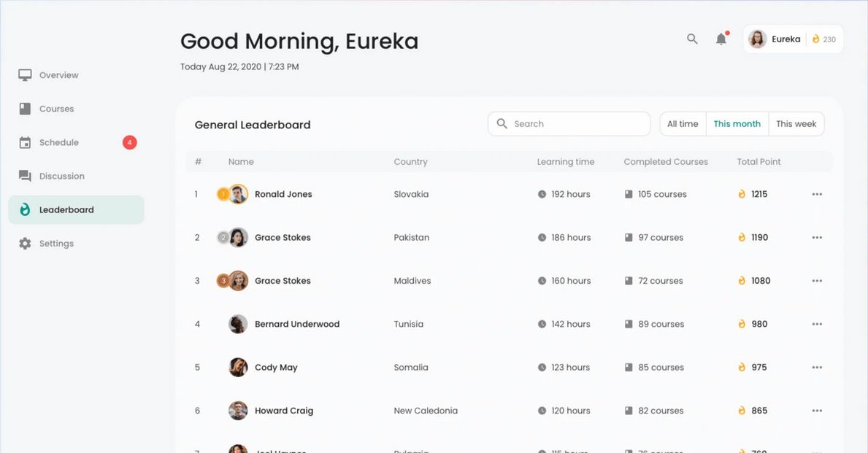Viewport: 868px width, 453px height.
Task: Select the This month filter
Action: 737,124
